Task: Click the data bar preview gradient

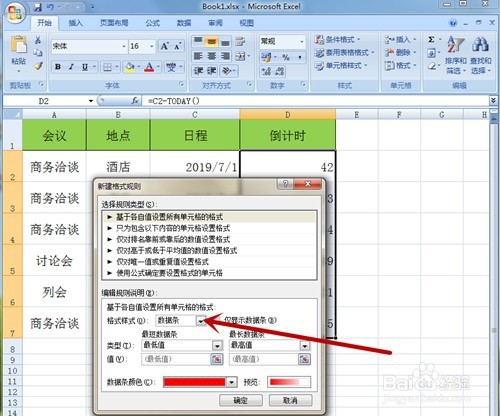Action: click(x=289, y=382)
